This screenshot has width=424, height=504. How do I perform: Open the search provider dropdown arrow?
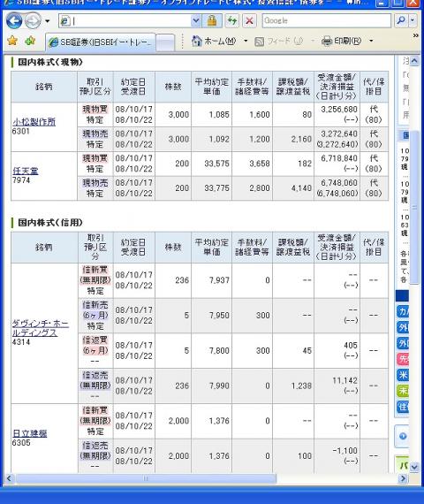click(x=413, y=21)
